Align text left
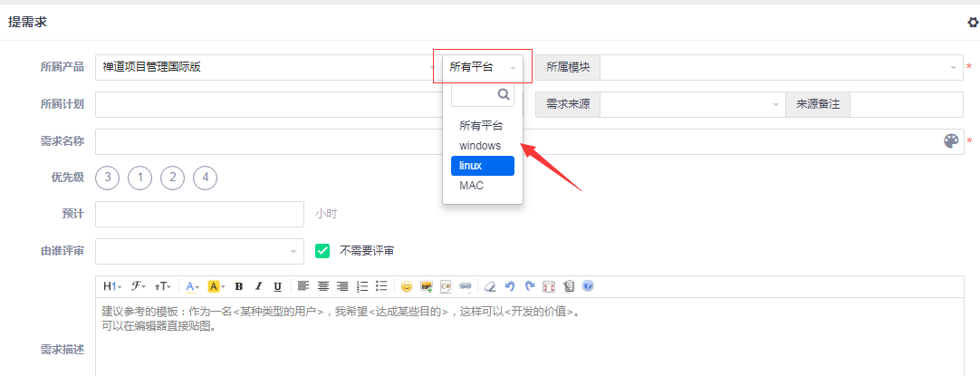Screen dimensions: 980x376 coord(303,286)
